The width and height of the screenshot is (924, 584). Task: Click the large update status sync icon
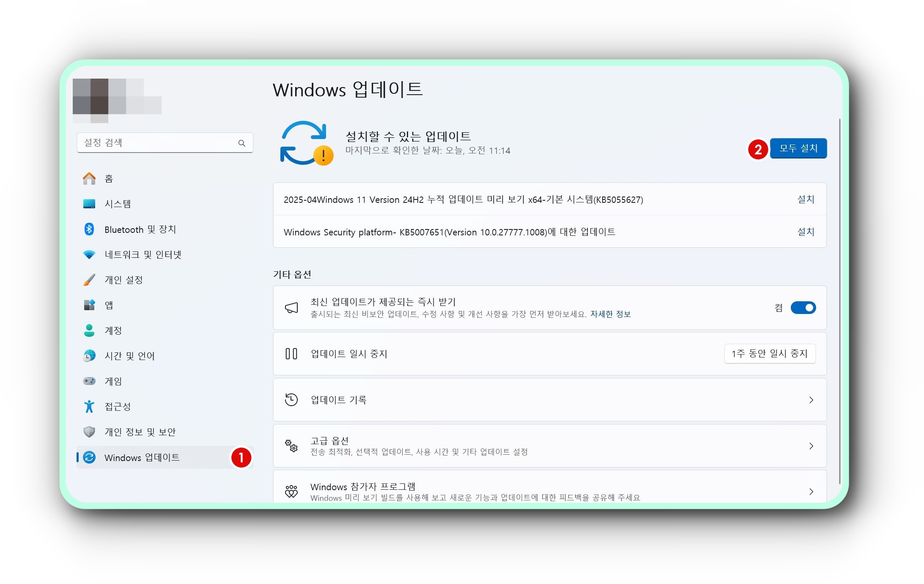307,143
